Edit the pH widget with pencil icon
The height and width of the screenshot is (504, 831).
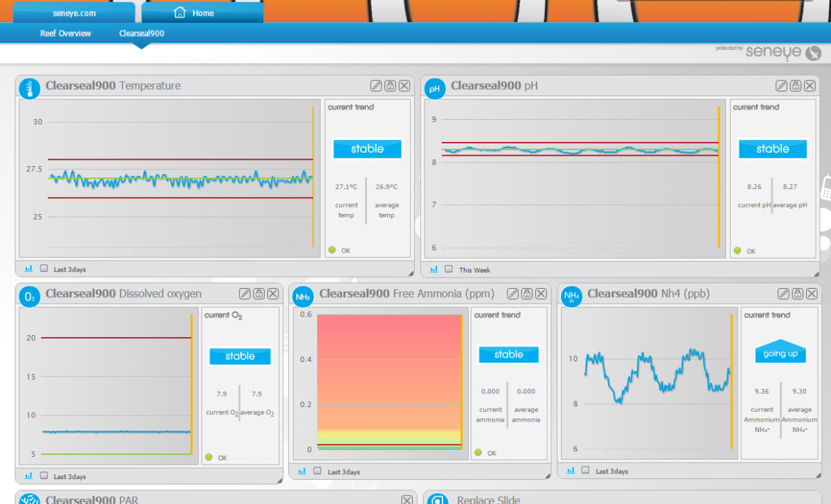coord(781,86)
